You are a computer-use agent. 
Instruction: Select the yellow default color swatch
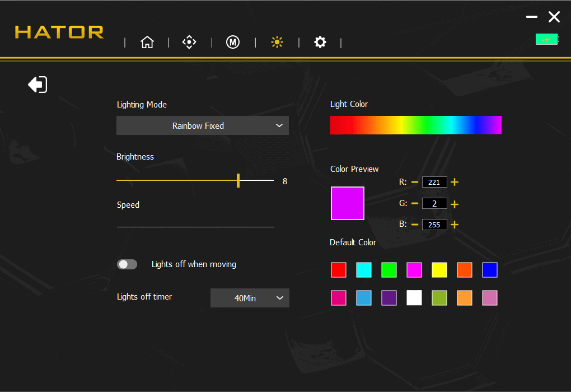439,270
